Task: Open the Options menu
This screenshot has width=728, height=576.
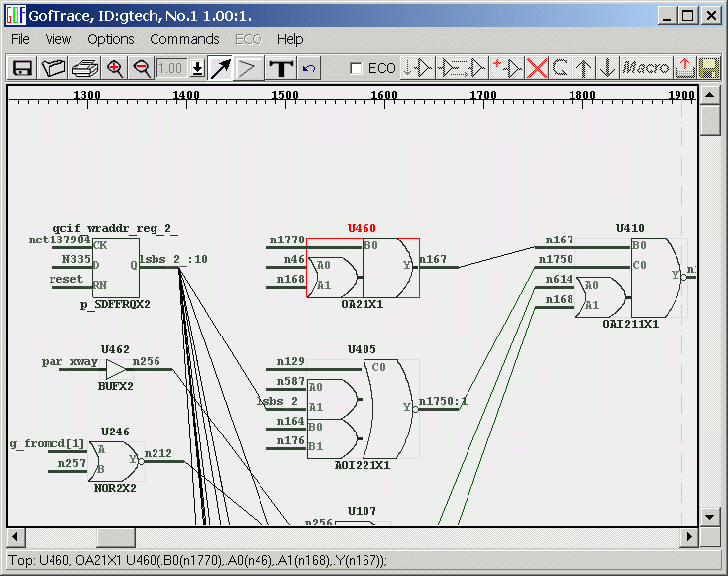Action: (x=110, y=39)
